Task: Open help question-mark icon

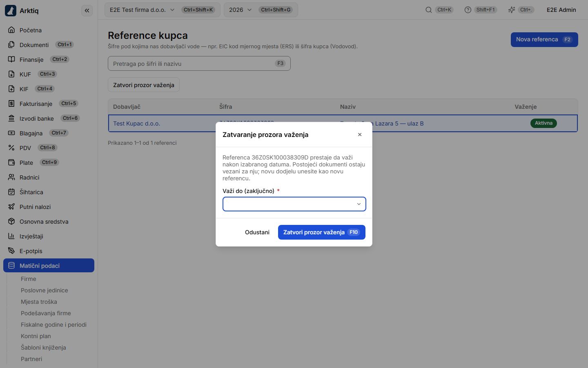Action: [468, 10]
